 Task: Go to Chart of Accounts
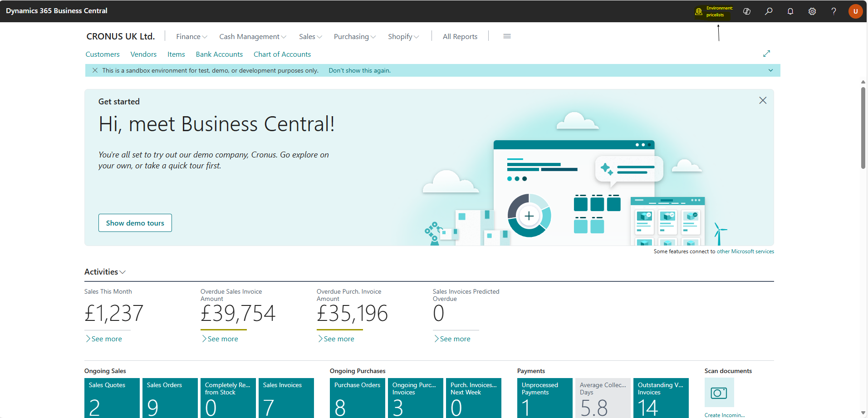point(282,54)
